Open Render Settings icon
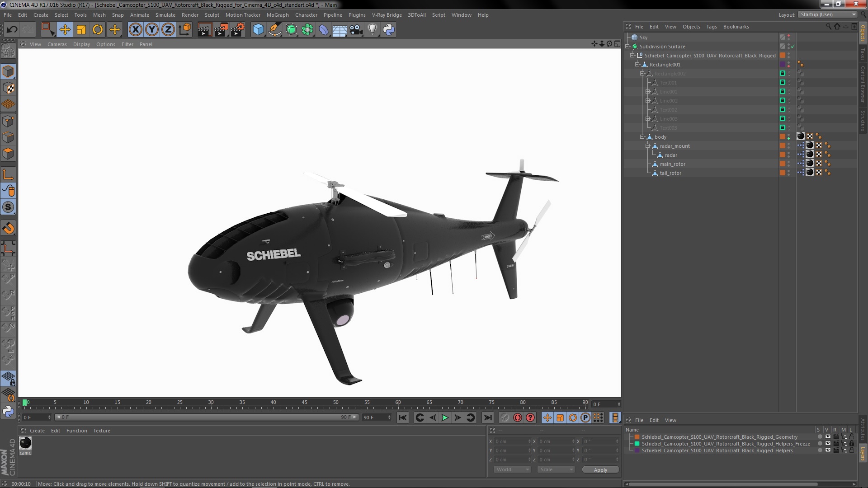868x488 pixels. [238, 30]
